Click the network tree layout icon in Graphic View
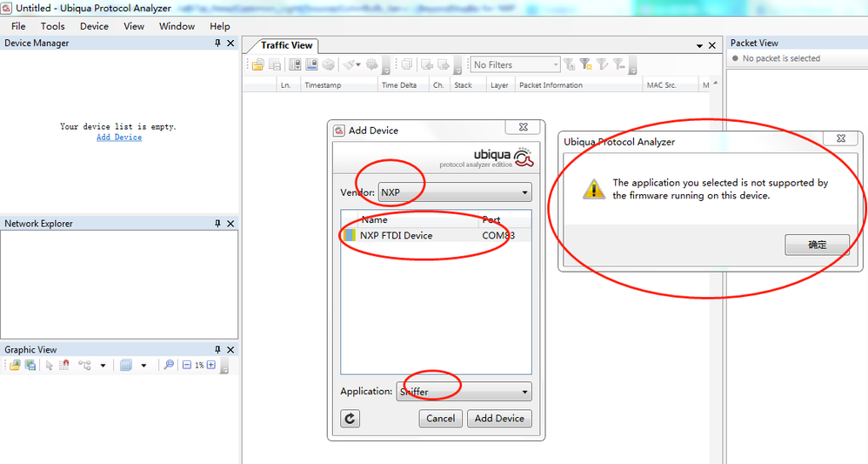 click(84, 365)
